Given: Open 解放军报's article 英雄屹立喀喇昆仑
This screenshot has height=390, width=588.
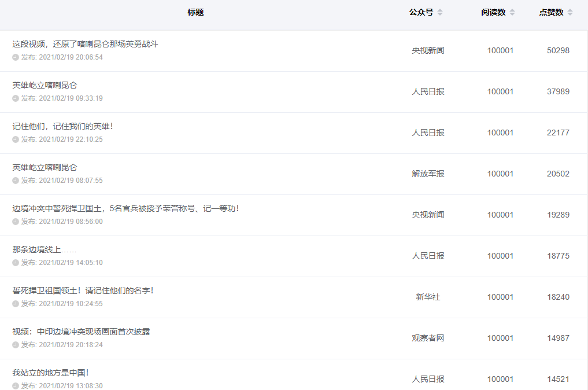Looking at the screenshot, I should point(45,167).
